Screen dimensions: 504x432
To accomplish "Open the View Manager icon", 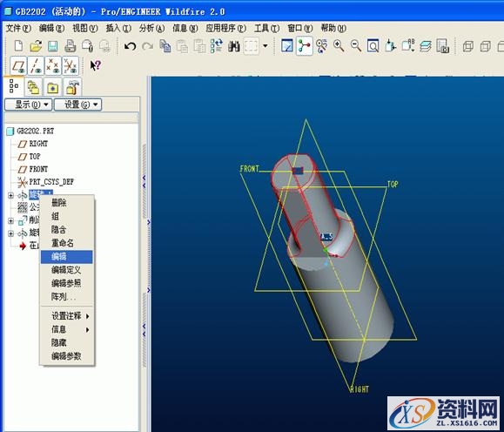I will 442,46.
